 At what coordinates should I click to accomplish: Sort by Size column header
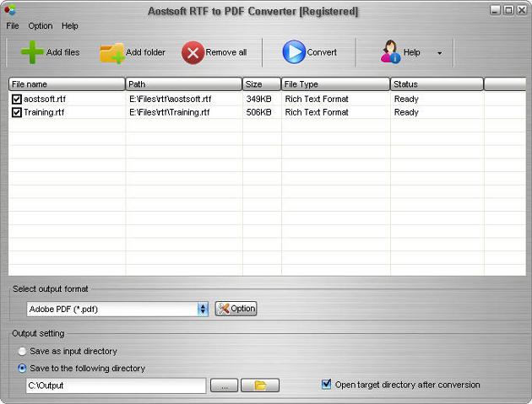pos(262,84)
